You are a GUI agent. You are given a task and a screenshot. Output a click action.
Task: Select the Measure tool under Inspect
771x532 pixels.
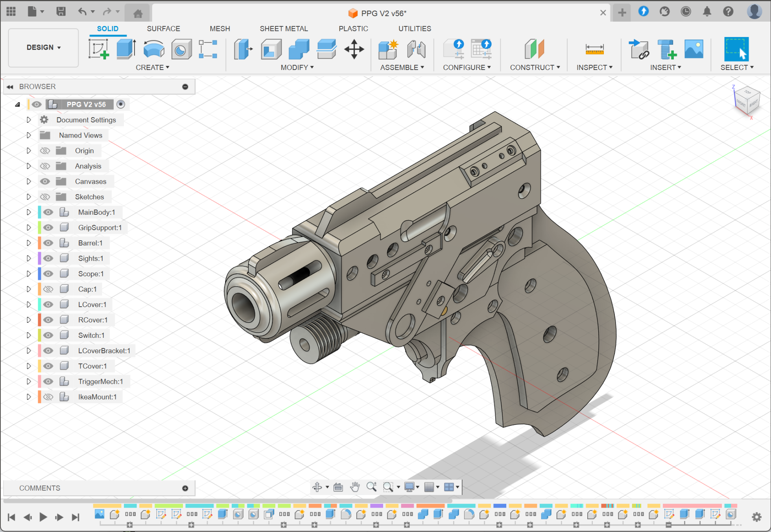click(594, 49)
